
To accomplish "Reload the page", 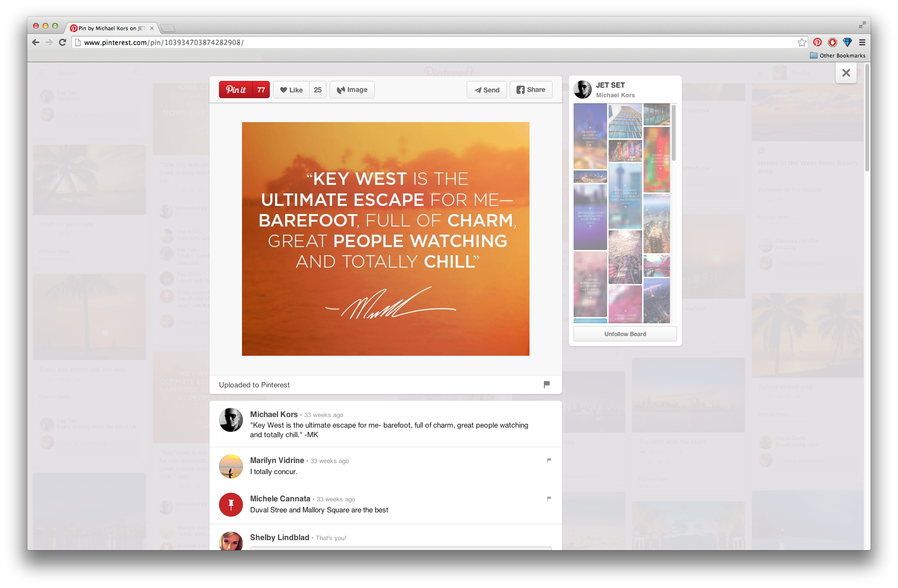I will click(x=62, y=42).
